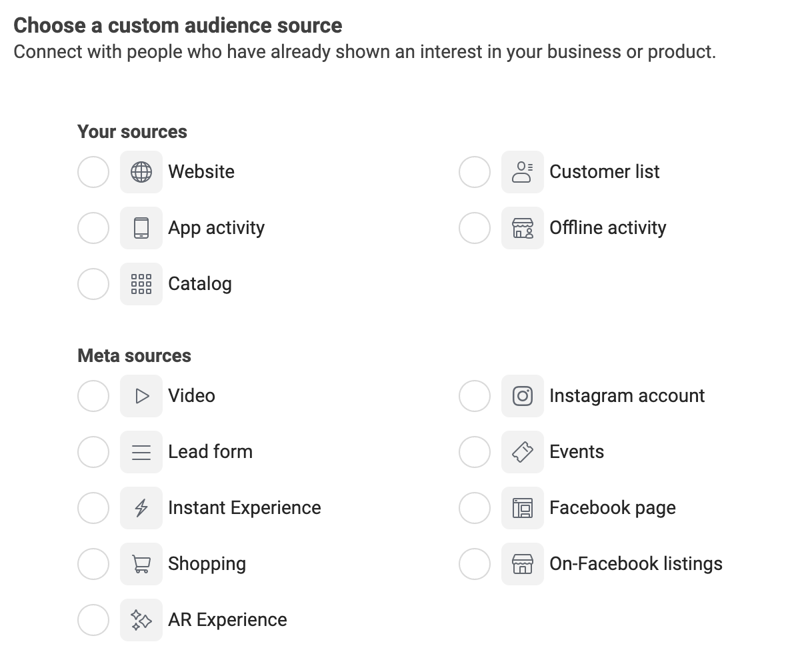
Task: Click the Shopping cart icon
Action: pyautogui.click(x=141, y=564)
